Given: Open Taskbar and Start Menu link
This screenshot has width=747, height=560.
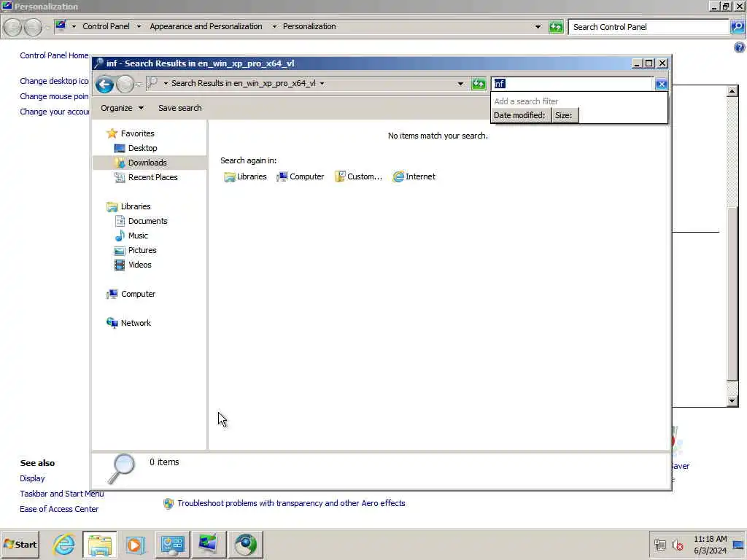Looking at the screenshot, I should click(x=61, y=494).
